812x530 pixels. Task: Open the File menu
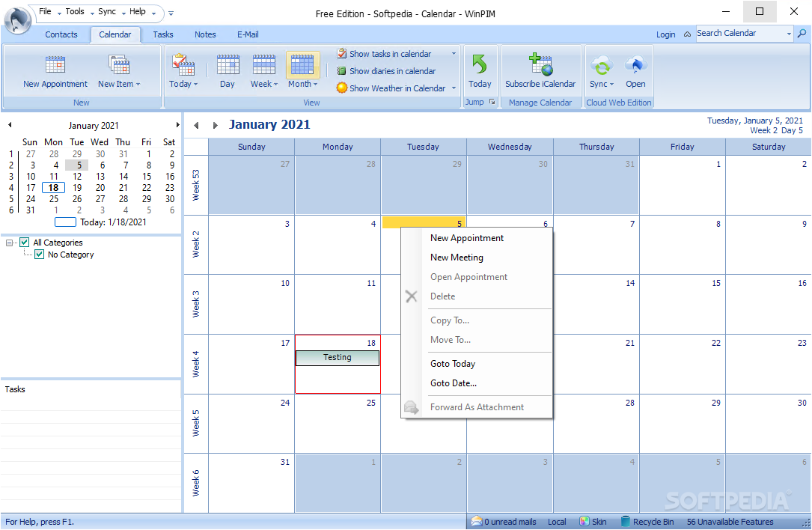coord(45,11)
